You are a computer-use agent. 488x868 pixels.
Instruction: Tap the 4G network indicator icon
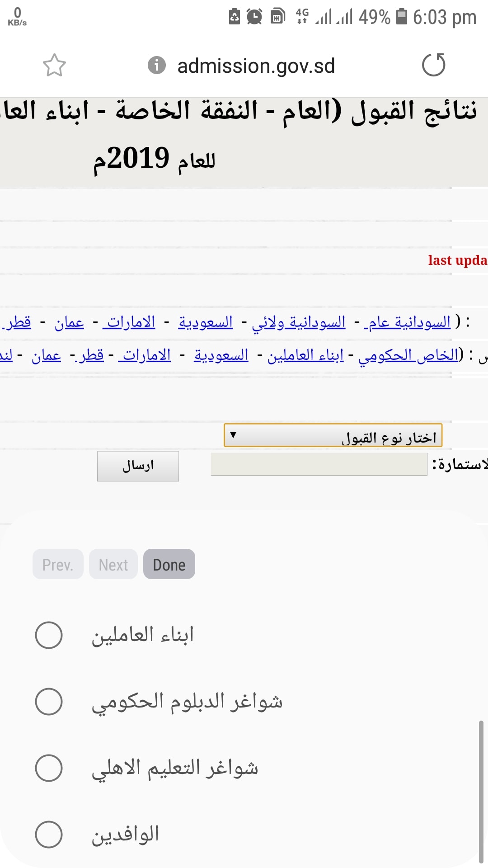tap(302, 16)
